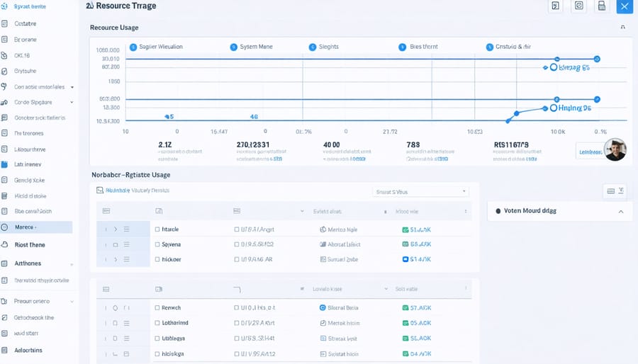Click the Bies thernt legend icon
This screenshot has width=638, height=364.
pos(402,47)
